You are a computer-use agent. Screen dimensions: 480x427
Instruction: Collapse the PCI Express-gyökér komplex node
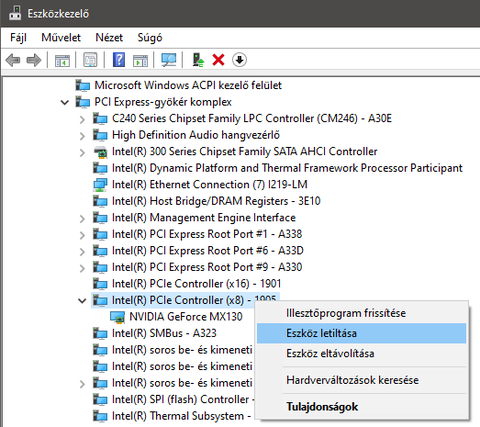[x=65, y=102]
